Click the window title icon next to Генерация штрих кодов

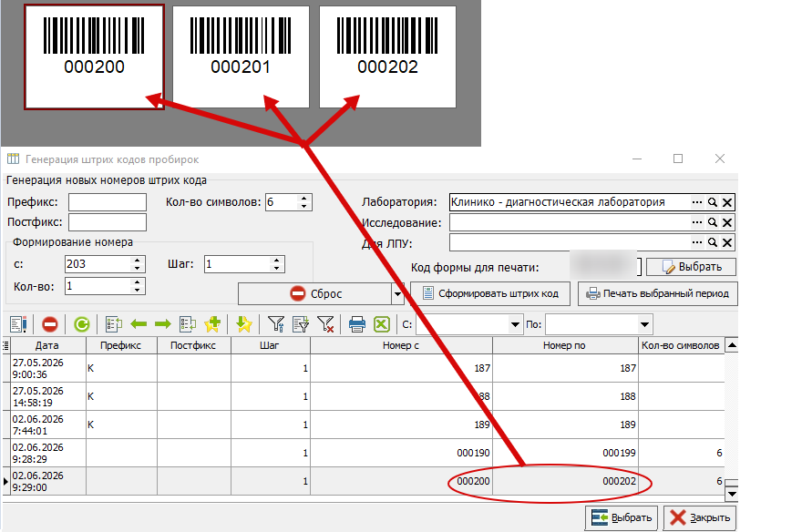point(14,159)
